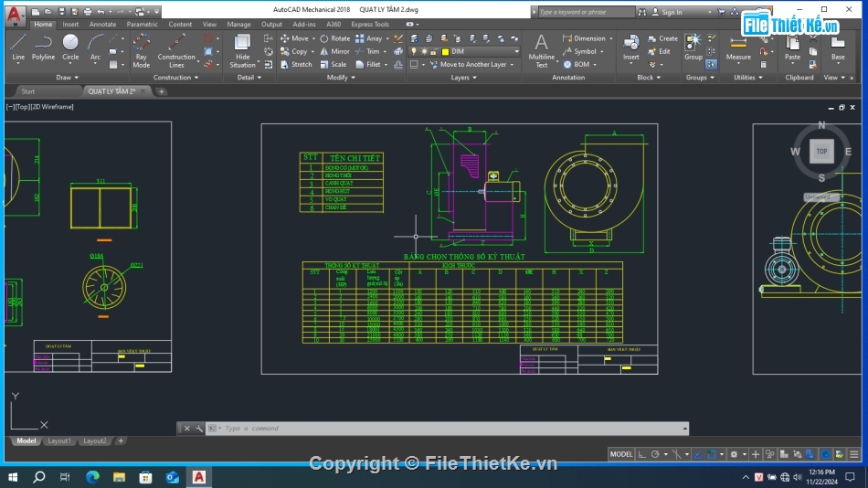
Task: Toggle layer on/off lightbulb in layer dropdown
Action: point(414,51)
